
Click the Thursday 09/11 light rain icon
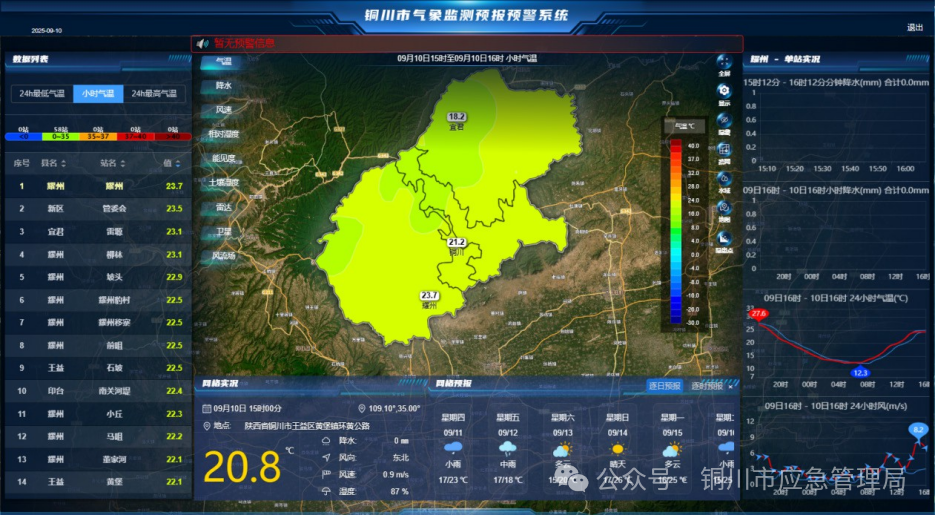click(453, 446)
